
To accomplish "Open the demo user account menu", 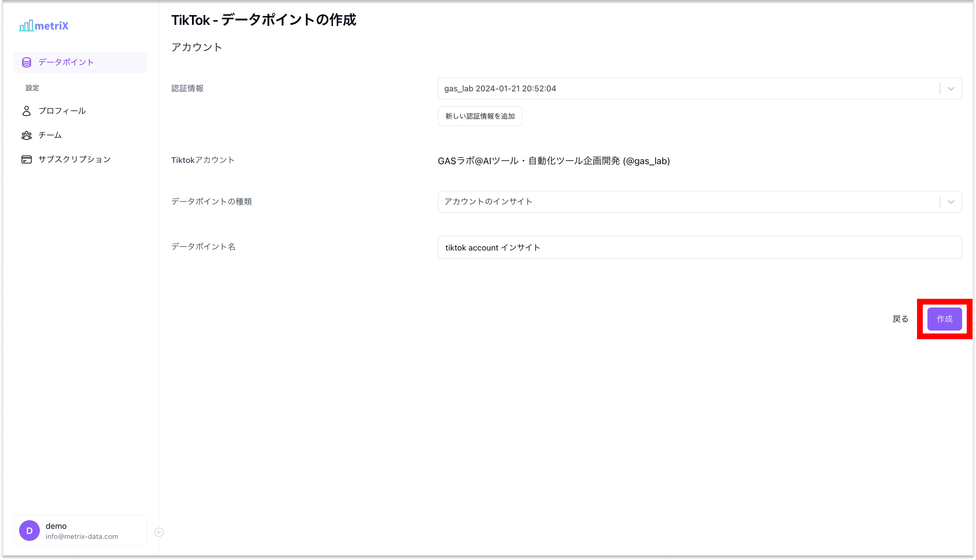I will pos(80,531).
